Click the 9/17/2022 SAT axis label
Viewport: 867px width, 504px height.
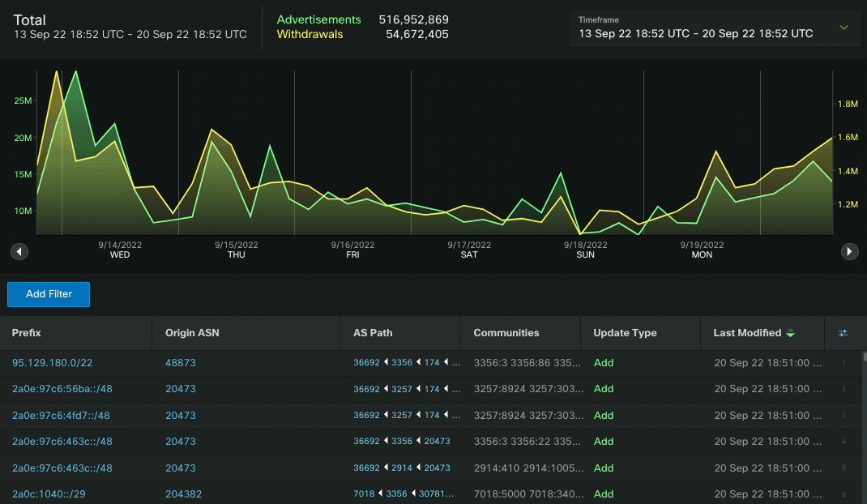click(x=469, y=250)
